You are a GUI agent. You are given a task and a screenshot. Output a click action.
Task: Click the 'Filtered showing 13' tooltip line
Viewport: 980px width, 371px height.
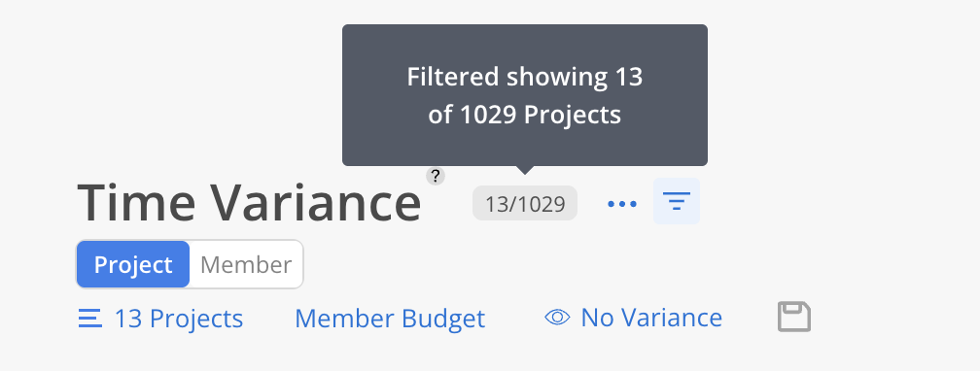click(x=525, y=77)
